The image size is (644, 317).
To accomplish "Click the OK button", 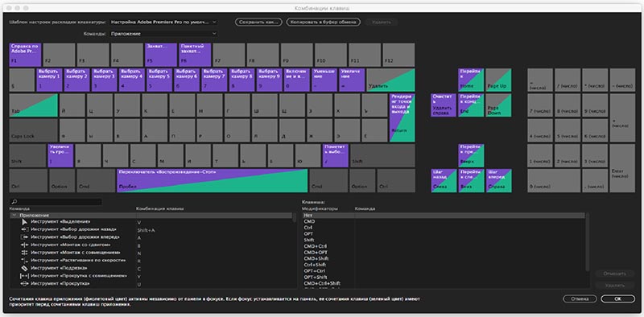I will click(x=617, y=299).
